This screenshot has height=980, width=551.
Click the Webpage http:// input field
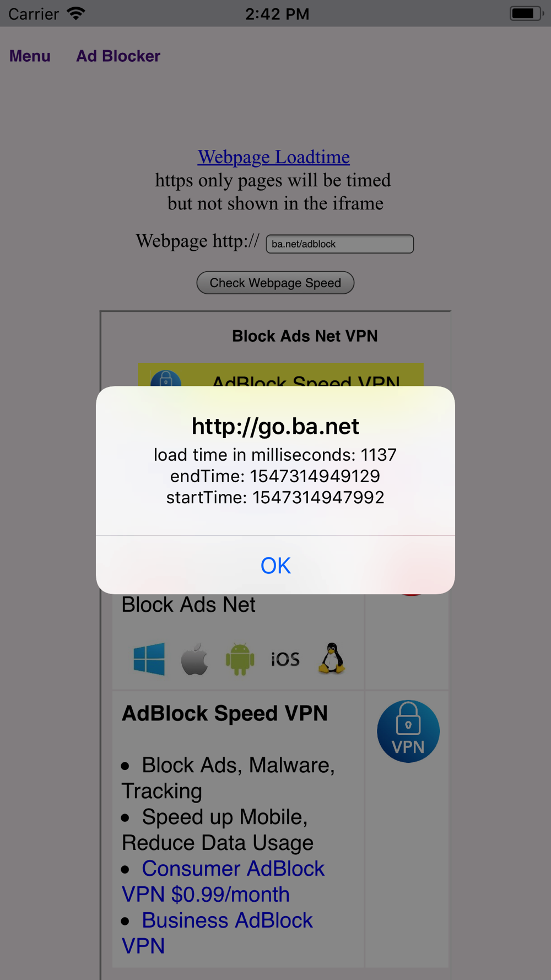pos(339,244)
